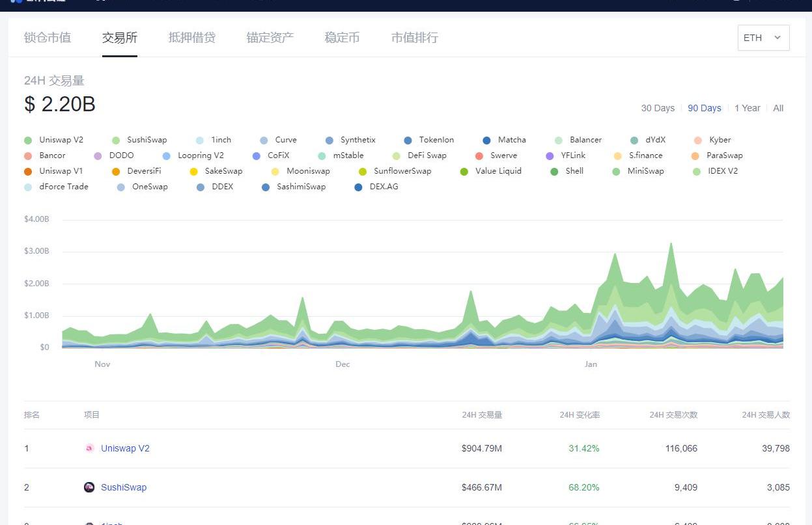The image size is (812, 525).
Task: Switch to the 抵押借贷 tab
Action: (191, 38)
